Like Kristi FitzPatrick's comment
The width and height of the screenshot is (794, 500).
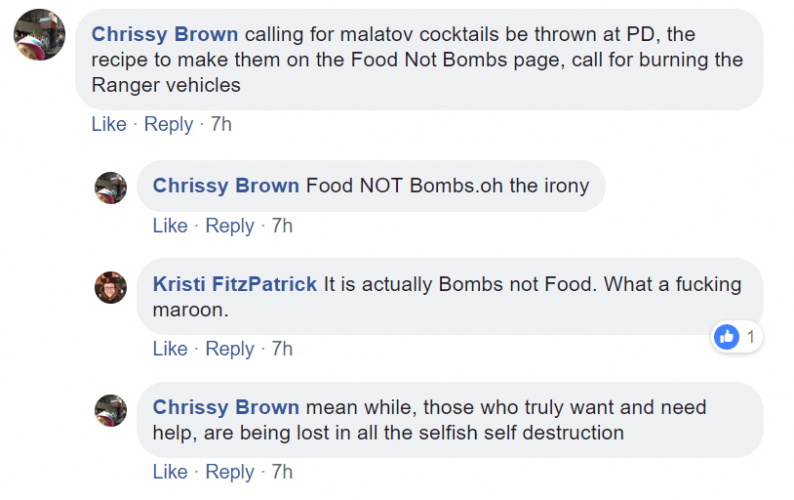click(x=170, y=349)
